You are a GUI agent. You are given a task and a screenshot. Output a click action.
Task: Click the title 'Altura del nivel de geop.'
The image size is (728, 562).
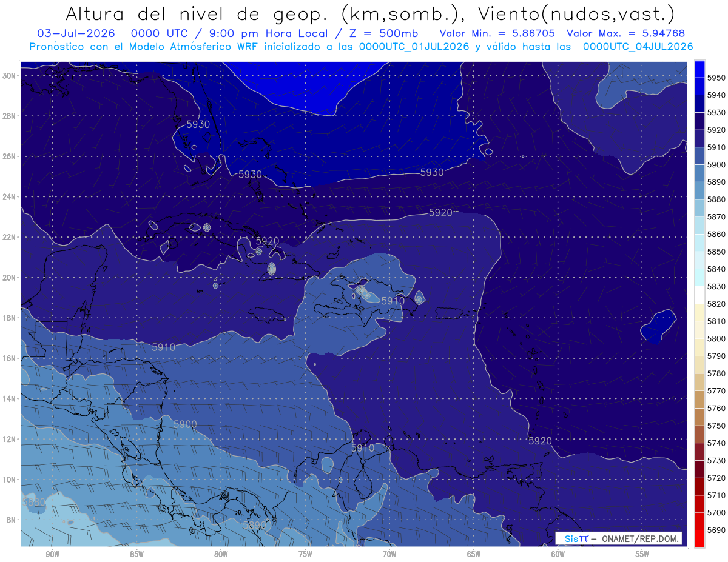[196, 14]
